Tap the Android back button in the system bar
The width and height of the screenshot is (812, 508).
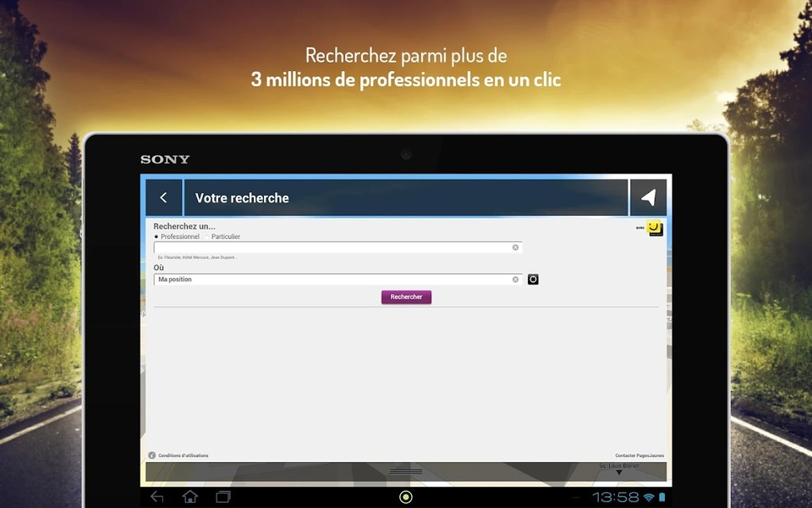[157, 497]
